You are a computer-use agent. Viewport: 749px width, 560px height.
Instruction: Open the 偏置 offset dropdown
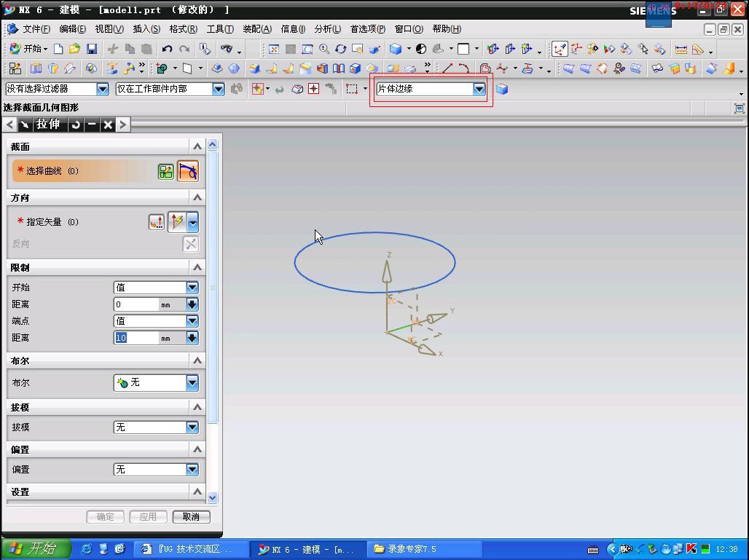[192, 469]
